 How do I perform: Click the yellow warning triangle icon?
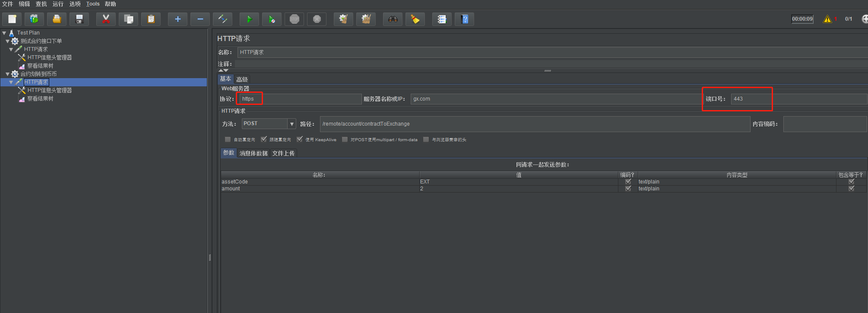point(827,19)
